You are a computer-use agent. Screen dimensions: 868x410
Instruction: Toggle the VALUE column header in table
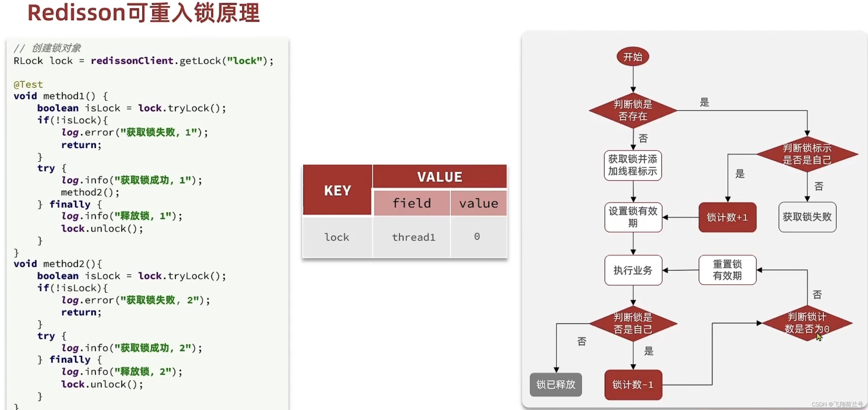click(439, 176)
